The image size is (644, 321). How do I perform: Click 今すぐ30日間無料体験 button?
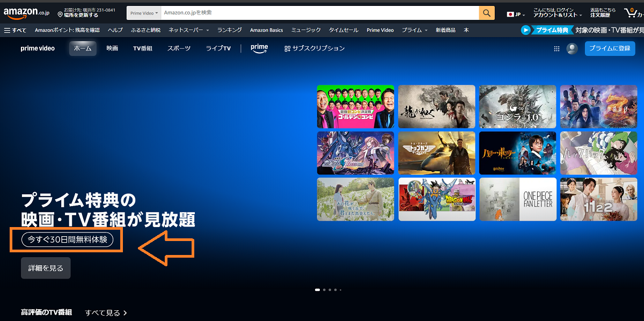pyautogui.click(x=67, y=239)
